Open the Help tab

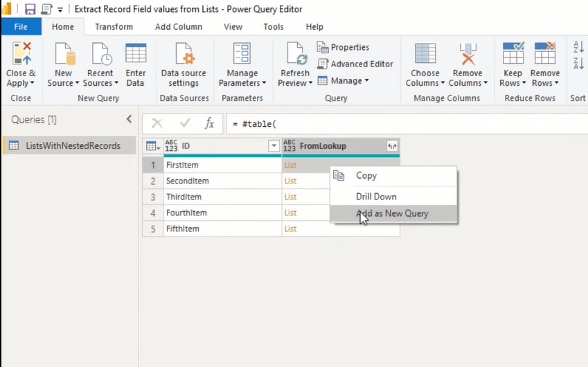click(314, 26)
